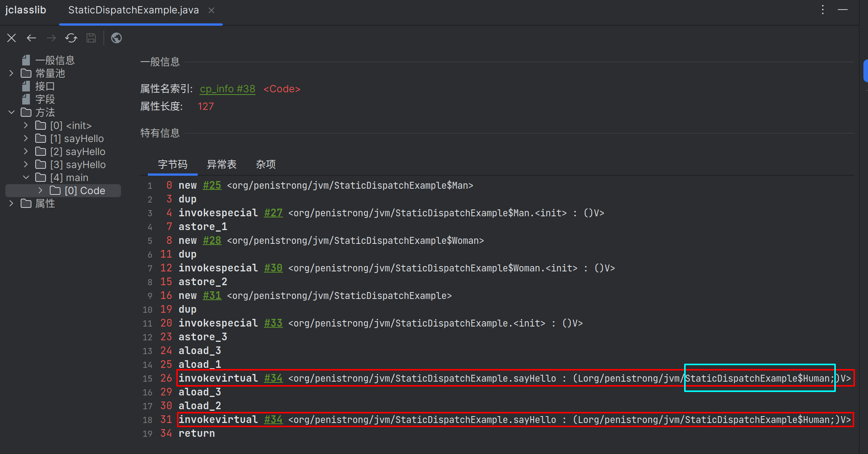
Task: Select 一般信息 in the tree
Action: tap(55, 60)
